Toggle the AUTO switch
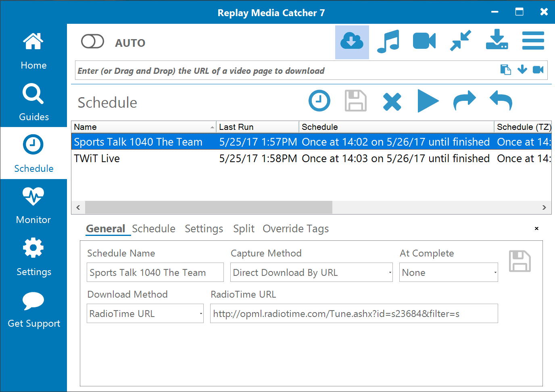Screen dimensions: 555x392 point(93,42)
